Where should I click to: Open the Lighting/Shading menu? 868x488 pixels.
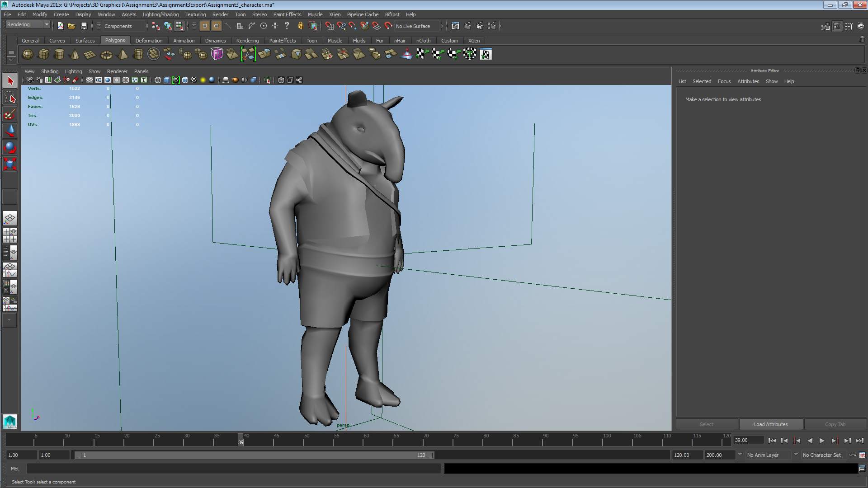point(160,14)
